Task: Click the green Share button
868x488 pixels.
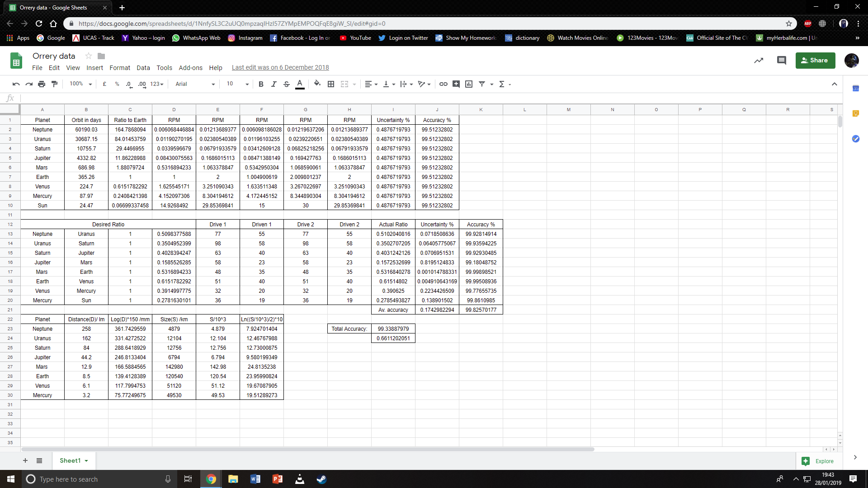Action: click(x=815, y=60)
